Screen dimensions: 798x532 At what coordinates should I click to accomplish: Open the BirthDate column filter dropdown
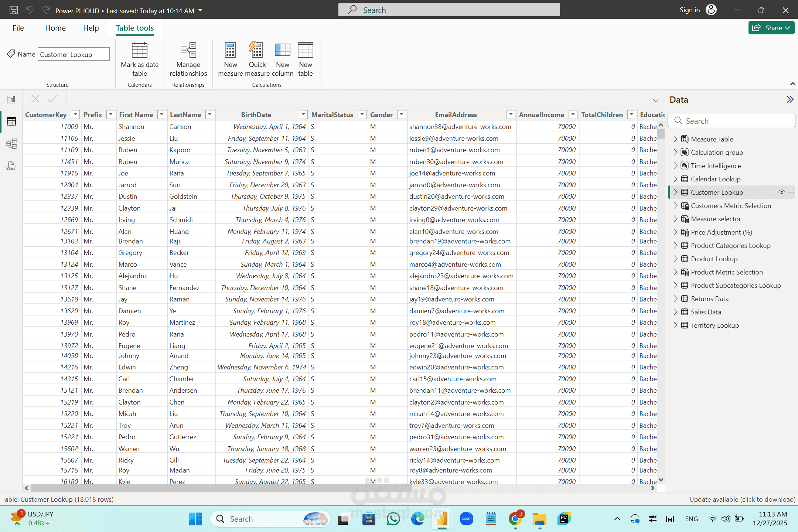pos(303,115)
